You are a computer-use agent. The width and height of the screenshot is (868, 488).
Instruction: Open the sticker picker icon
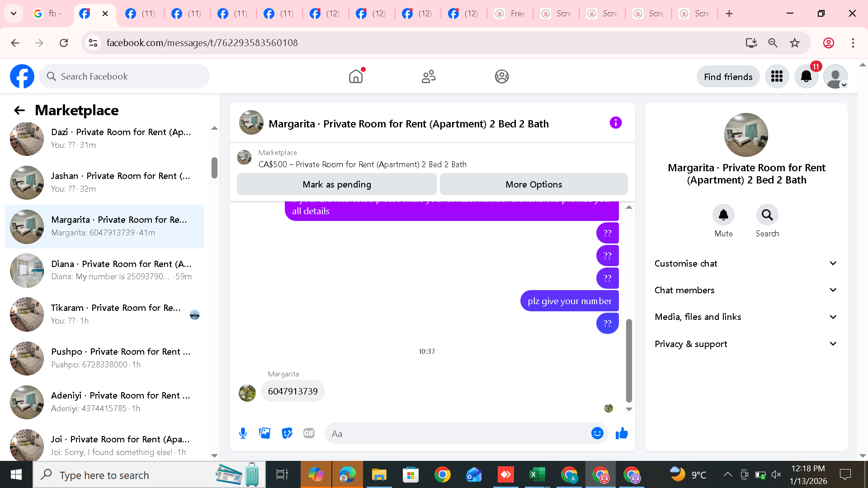click(x=287, y=433)
